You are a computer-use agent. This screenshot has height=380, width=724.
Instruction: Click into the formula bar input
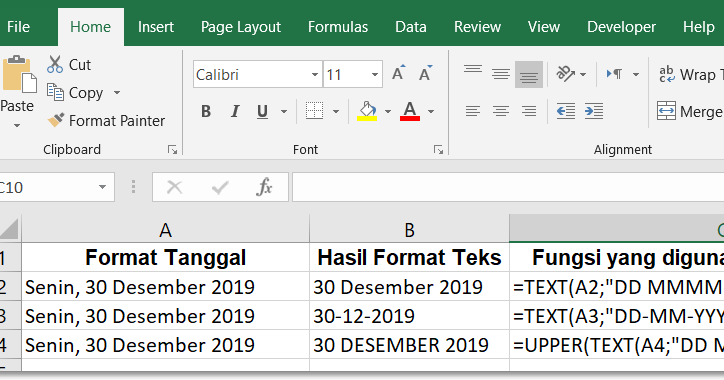point(508,187)
